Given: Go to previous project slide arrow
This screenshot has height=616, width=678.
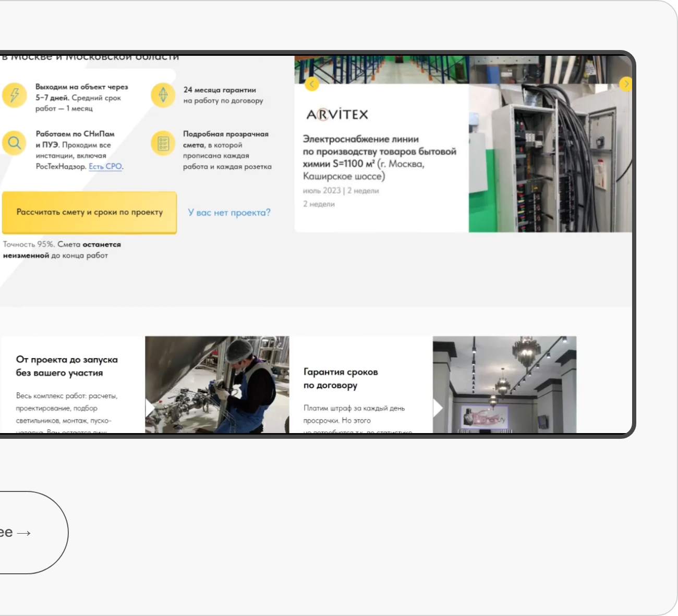Looking at the screenshot, I should point(311,84).
